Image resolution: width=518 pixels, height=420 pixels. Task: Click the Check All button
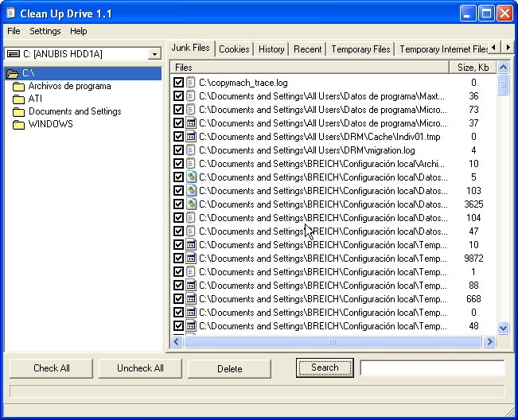click(51, 368)
